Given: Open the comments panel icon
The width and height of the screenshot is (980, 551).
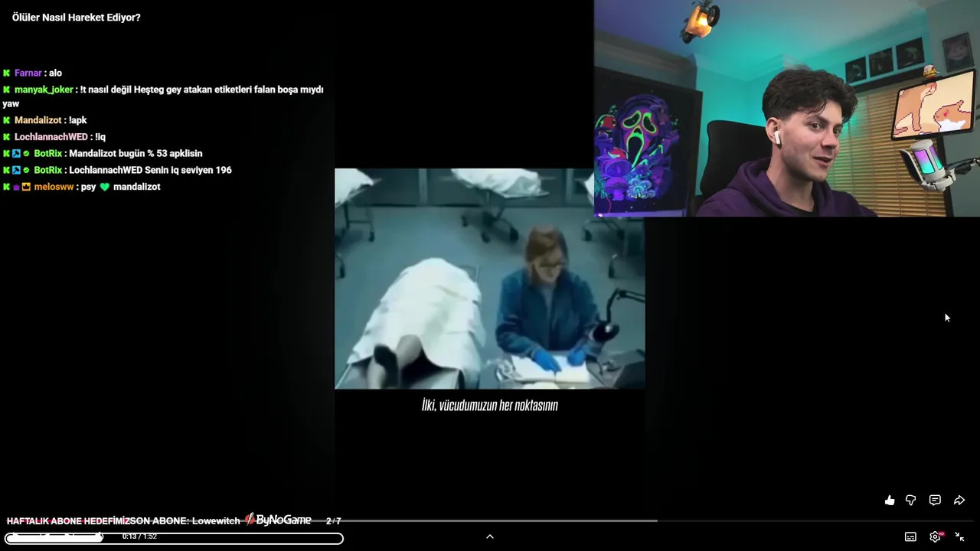Looking at the screenshot, I should click(x=935, y=500).
